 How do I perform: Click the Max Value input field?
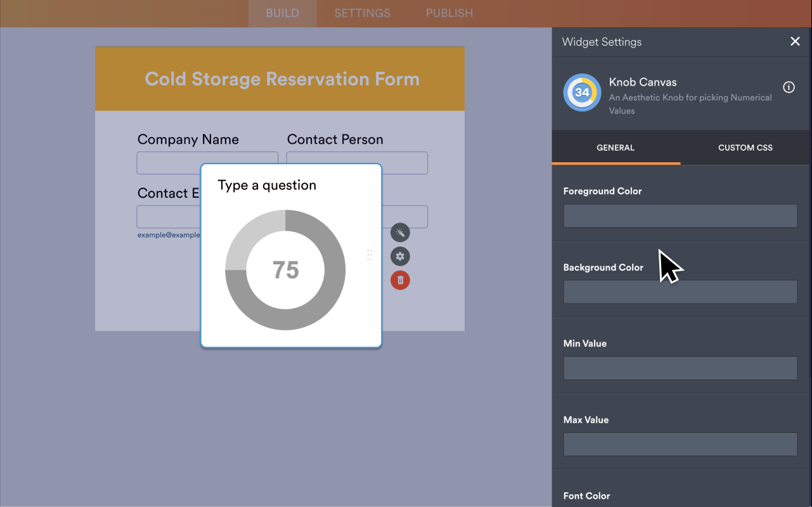680,444
